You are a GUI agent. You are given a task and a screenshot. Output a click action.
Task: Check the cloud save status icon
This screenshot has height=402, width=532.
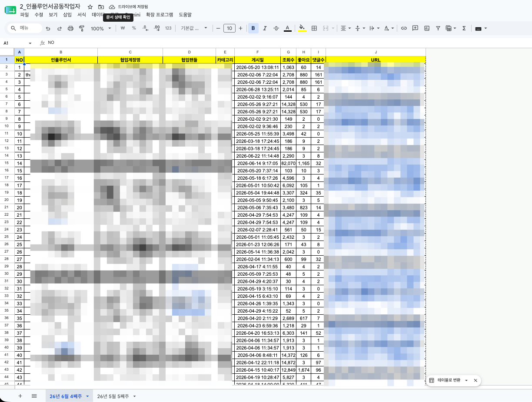[x=112, y=7]
